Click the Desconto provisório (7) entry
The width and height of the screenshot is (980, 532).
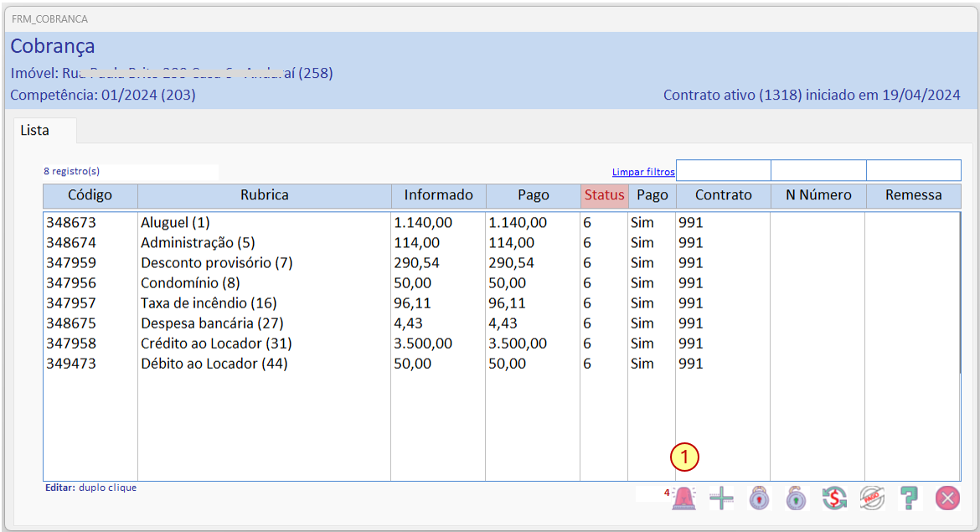tap(216, 262)
